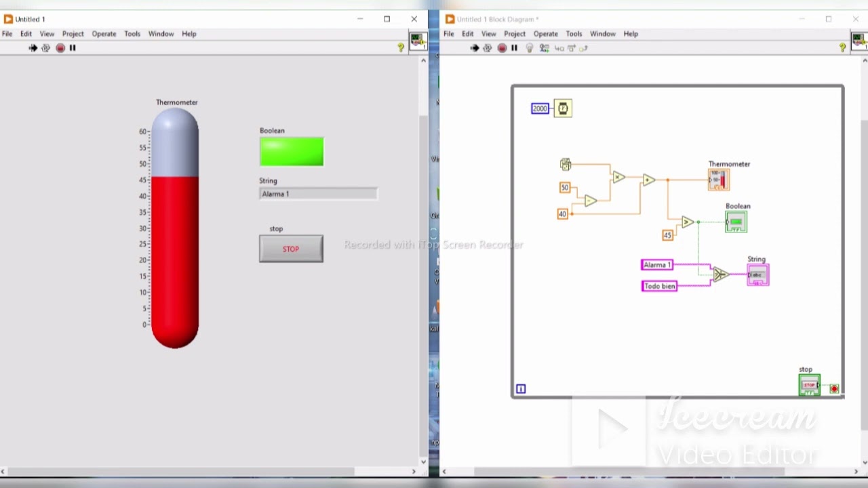Open Operate menu in front panel window
Viewport: 868px width, 488px height.
point(104,34)
